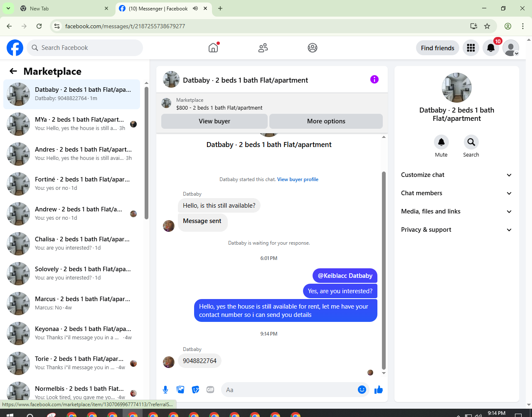Mute the conversation with the bell icon
This screenshot has height=417, width=532.
pos(441,142)
